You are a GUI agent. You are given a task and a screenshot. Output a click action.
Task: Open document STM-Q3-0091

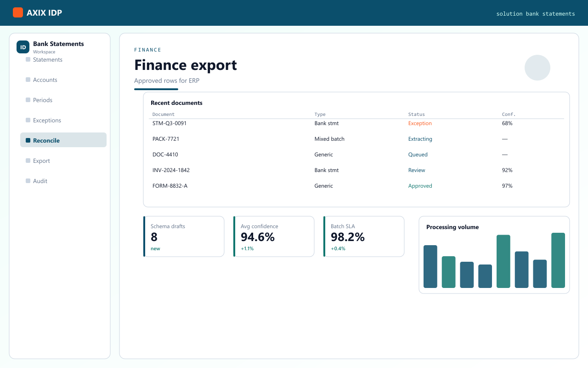click(x=170, y=123)
